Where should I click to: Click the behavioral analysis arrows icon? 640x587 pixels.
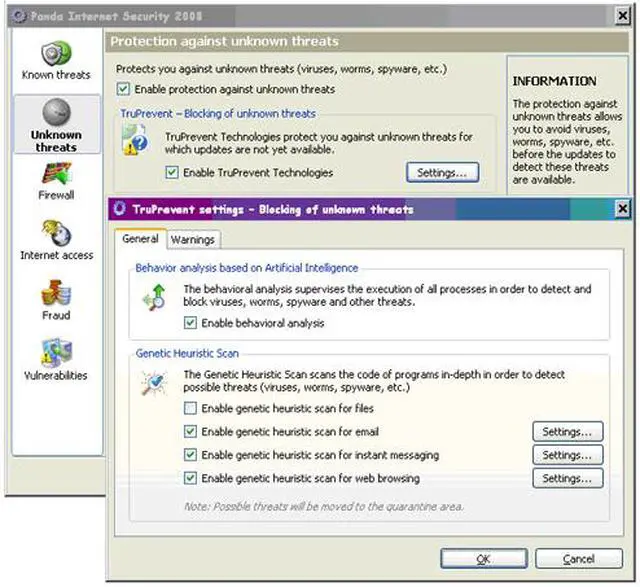click(153, 297)
